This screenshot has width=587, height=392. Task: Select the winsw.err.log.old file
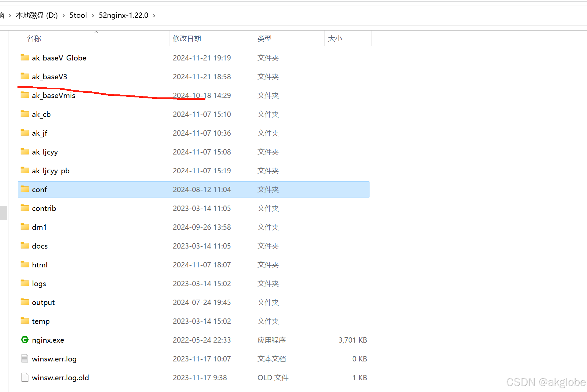tap(60, 377)
